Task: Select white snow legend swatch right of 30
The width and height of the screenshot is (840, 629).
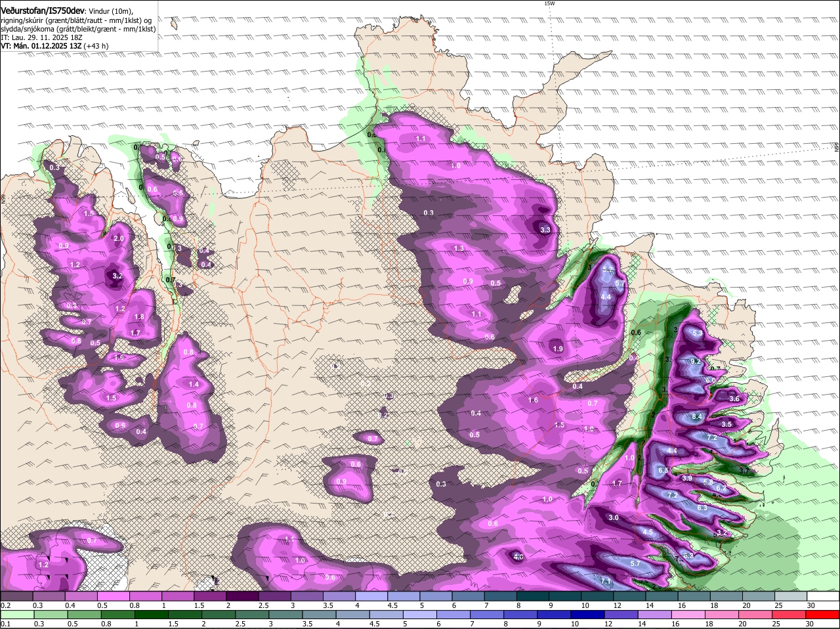Action: (824, 596)
